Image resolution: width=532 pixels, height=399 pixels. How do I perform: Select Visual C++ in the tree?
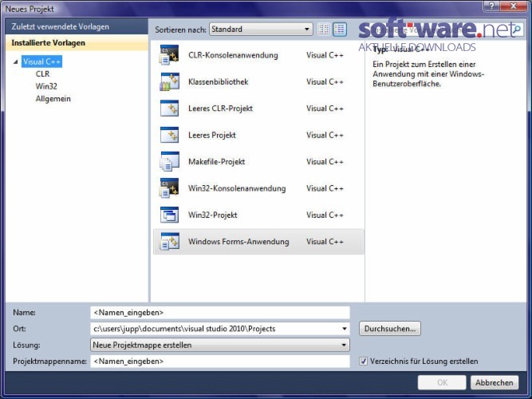point(41,61)
